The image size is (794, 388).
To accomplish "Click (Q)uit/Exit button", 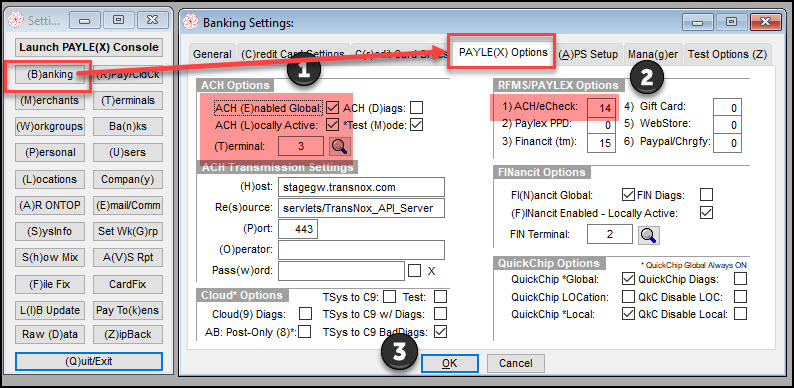I will point(89,362).
